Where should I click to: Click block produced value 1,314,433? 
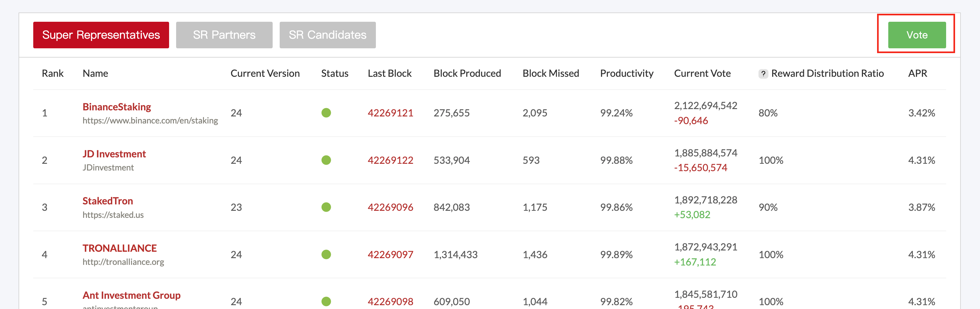pyautogui.click(x=455, y=255)
